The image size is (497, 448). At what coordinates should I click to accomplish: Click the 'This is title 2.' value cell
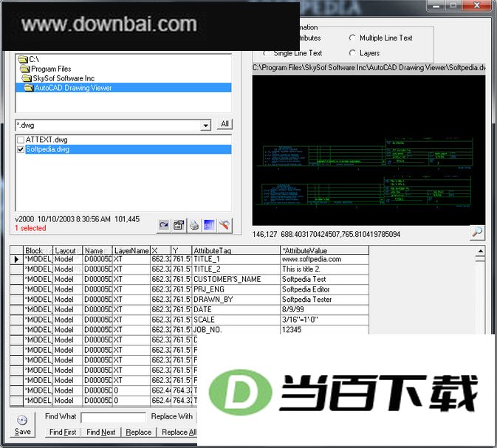pyautogui.click(x=325, y=269)
